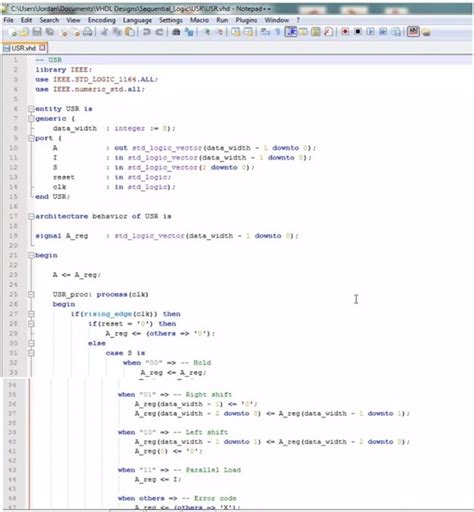Click the Play macro icon
Image resolution: width=474 pixels, height=512 pixels.
[370, 32]
